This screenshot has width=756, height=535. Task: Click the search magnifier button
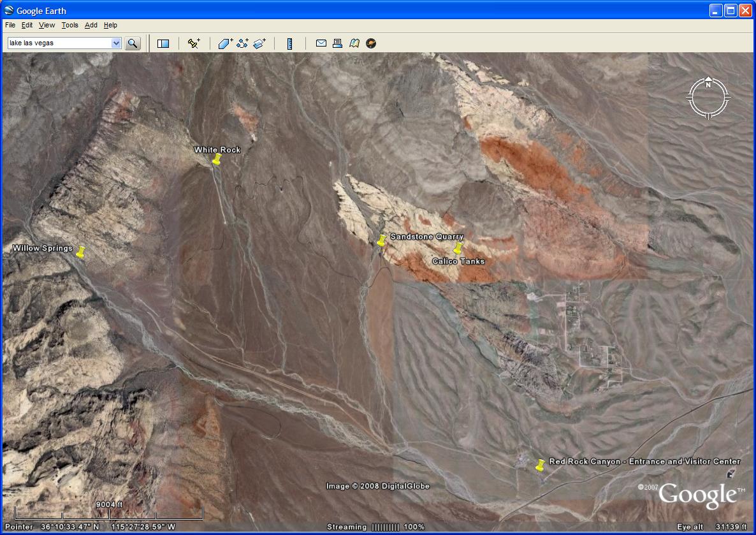pos(133,43)
